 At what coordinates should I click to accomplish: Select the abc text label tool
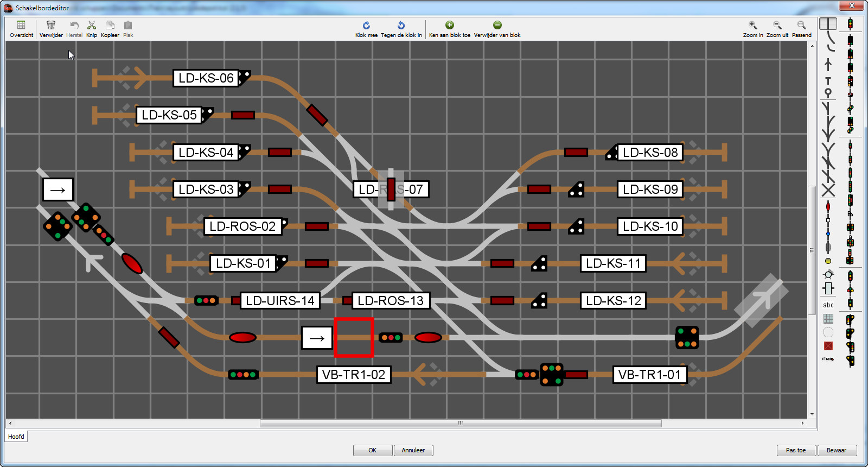point(828,305)
